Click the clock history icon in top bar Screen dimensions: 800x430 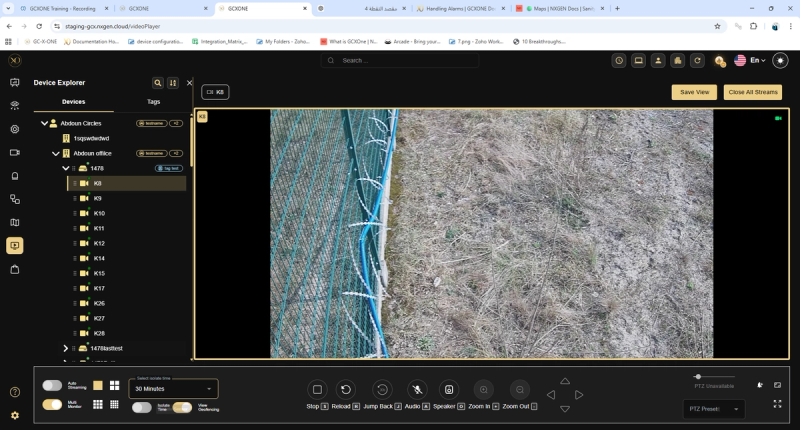pos(619,61)
